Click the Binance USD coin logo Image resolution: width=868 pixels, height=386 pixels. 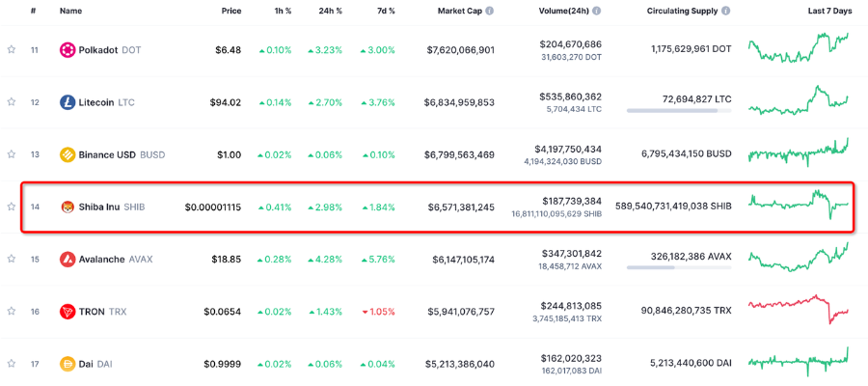(68, 154)
